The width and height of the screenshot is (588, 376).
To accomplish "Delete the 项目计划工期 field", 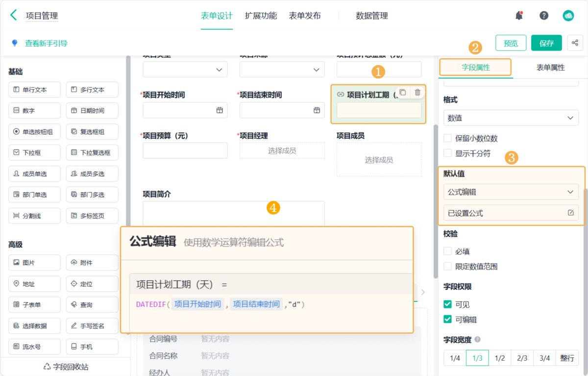I will click(x=417, y=92).
